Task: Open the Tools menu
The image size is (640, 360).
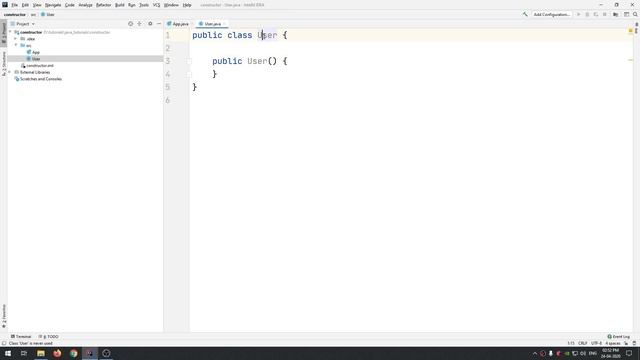Action: coord(144,5)
